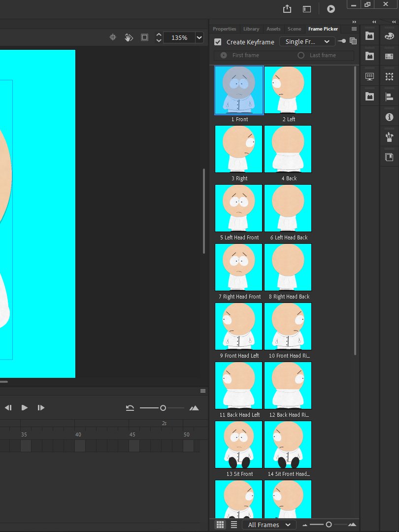Adjust the Frame Picker thumbnail size slider
This screenshot has height=532, width=399.
coord(328,525)
